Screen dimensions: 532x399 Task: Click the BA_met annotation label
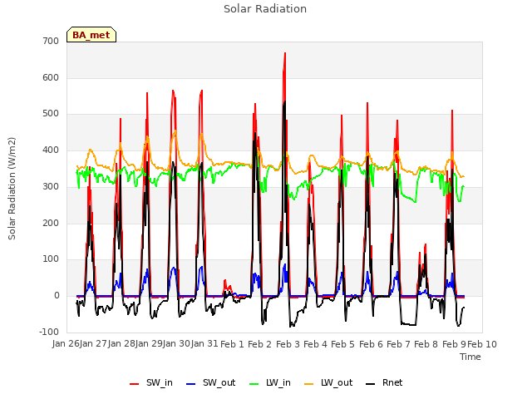pos(91,35)
